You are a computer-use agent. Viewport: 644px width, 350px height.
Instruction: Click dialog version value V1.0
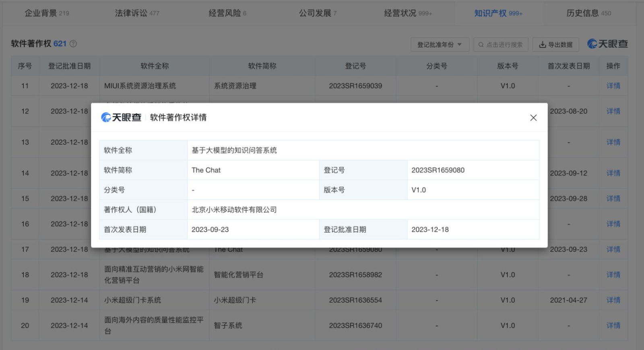tap(419, 190)
